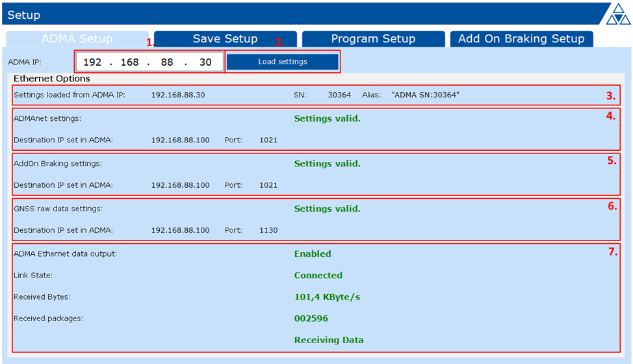633x364 pixels.
Task: Click AddOn Braking destination IP 192.168.88.100
Action: [x=181, y=185]
